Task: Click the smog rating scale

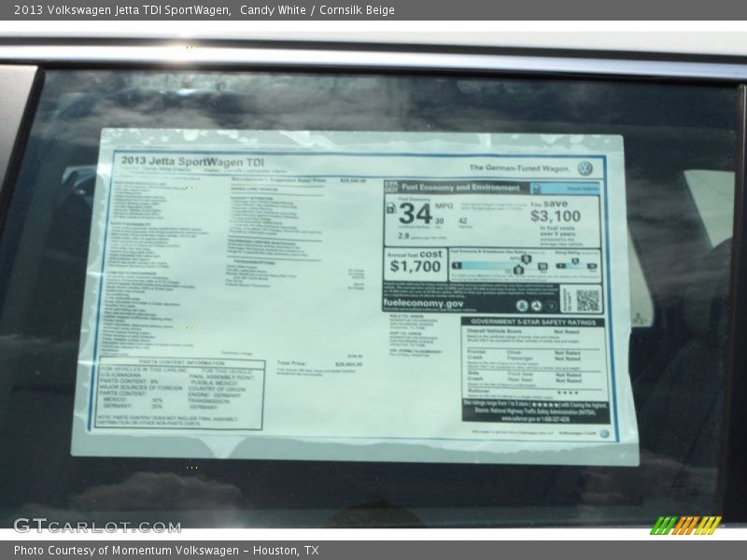Action: point(576,265)
